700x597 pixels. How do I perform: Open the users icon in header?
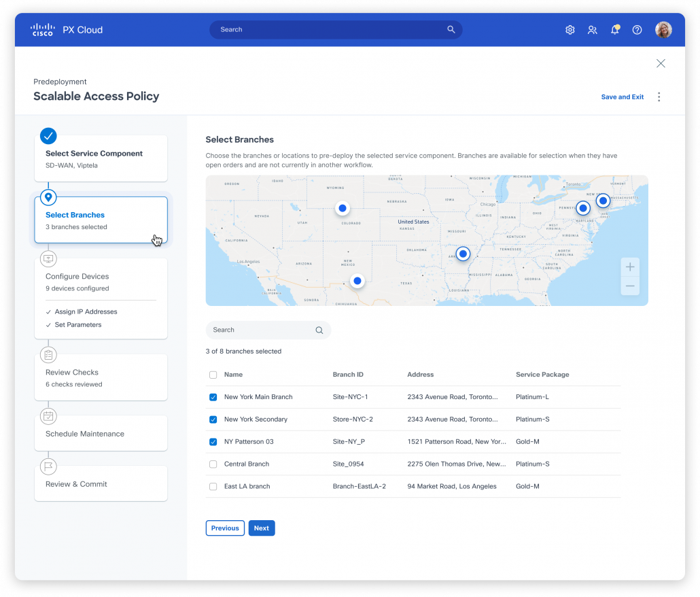[593, 30]
